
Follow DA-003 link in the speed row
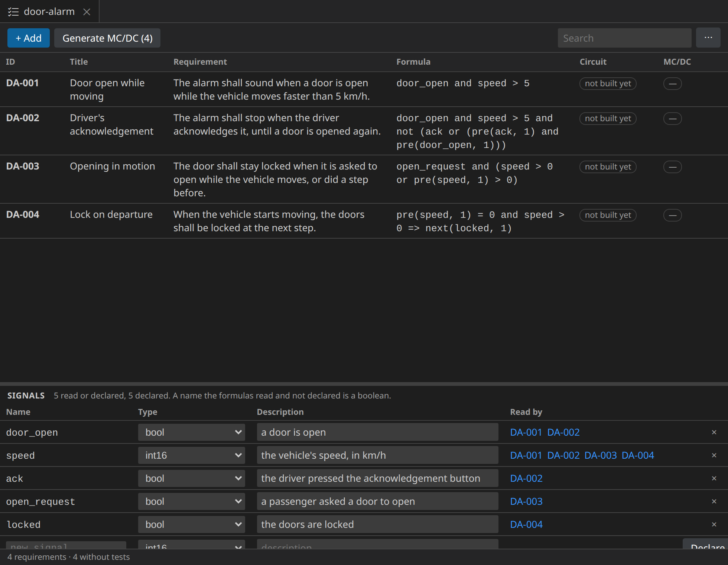pyautogui.click(x=600, y=455)
